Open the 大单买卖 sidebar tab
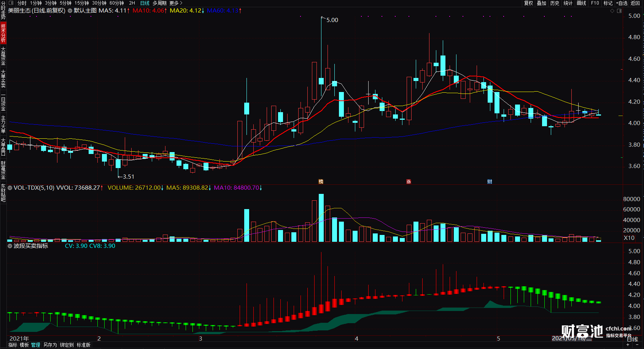Screen dimensions: 644x349 point(3,79)
